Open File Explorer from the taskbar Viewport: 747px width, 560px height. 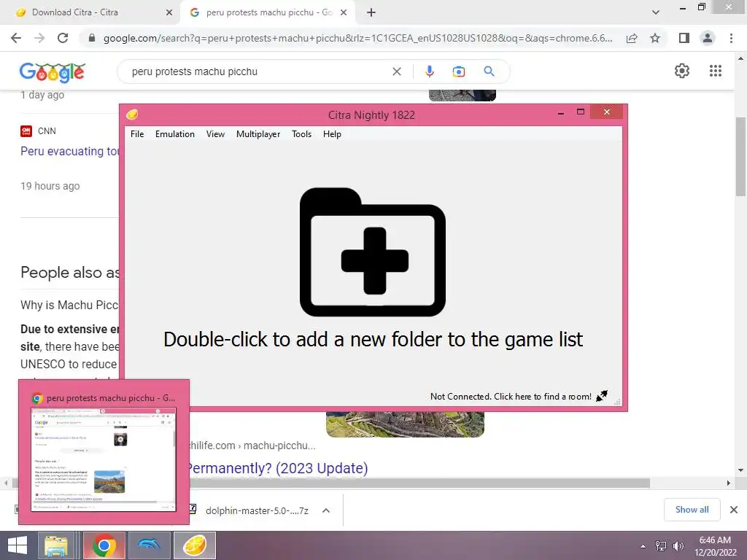tap(56, 545)
